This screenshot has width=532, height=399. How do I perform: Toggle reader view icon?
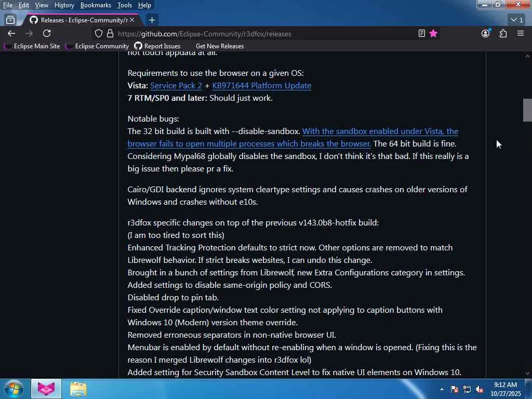(x=422, y=34)
